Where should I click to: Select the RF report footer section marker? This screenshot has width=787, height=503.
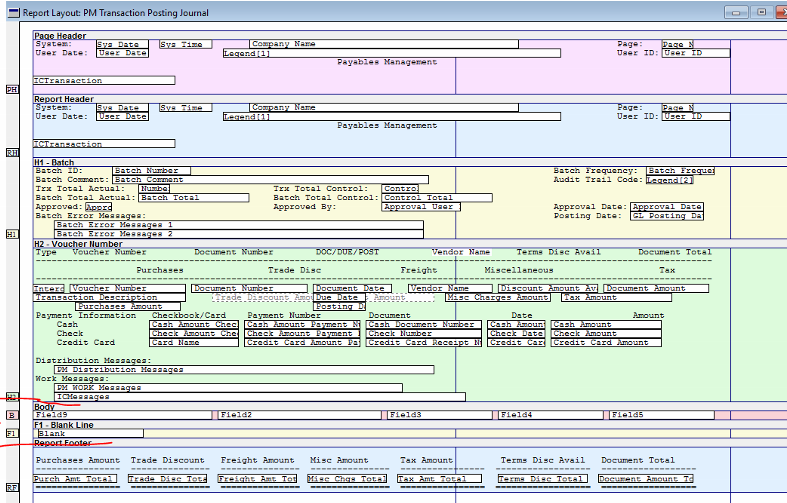click(x=12, y=487)
